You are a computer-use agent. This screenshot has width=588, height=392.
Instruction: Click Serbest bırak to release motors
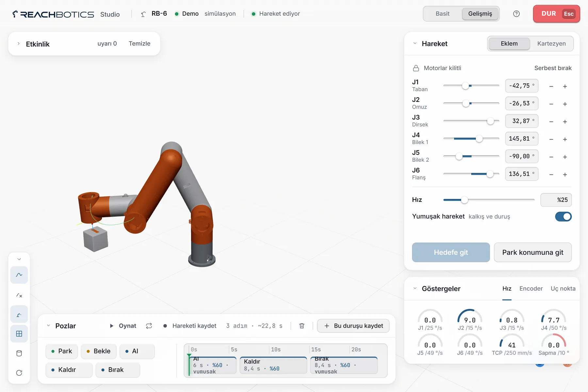[553, 68]
